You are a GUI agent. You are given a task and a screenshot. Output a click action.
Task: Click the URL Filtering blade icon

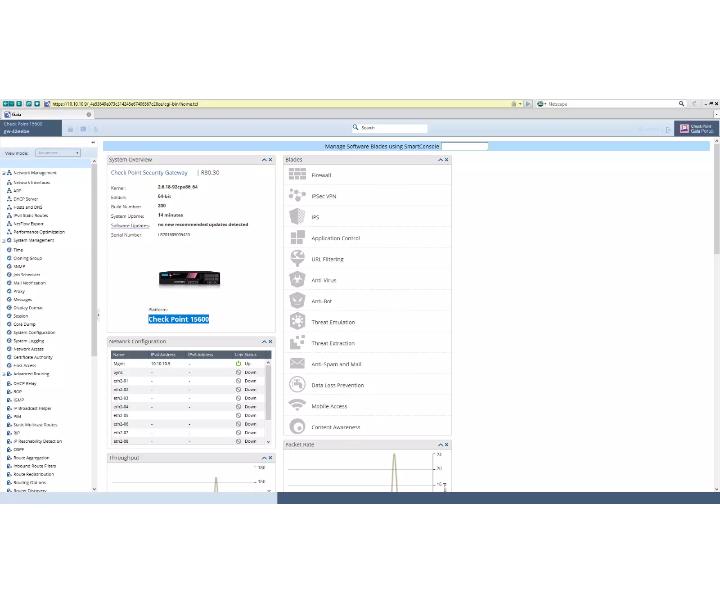(297, 258)
